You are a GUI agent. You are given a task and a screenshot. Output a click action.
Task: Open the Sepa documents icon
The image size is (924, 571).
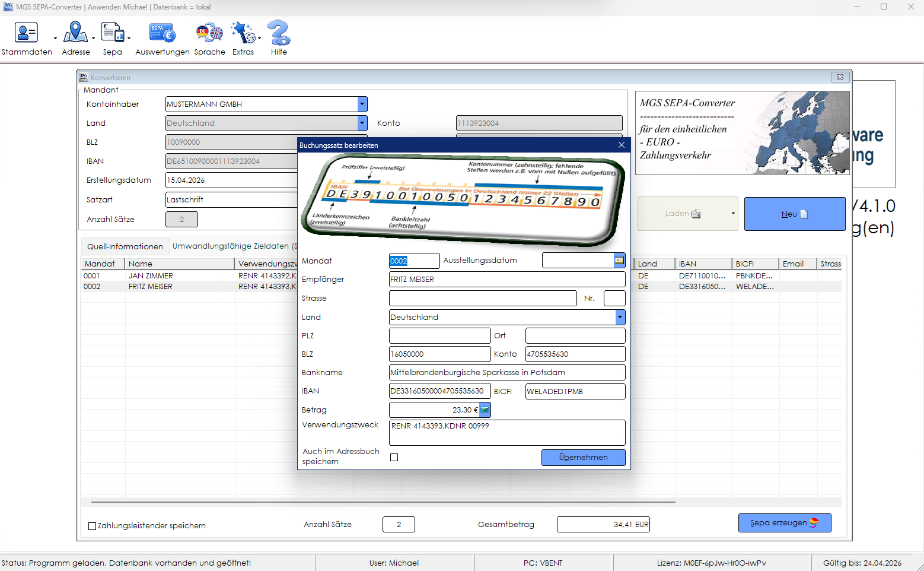pos(112,32)
